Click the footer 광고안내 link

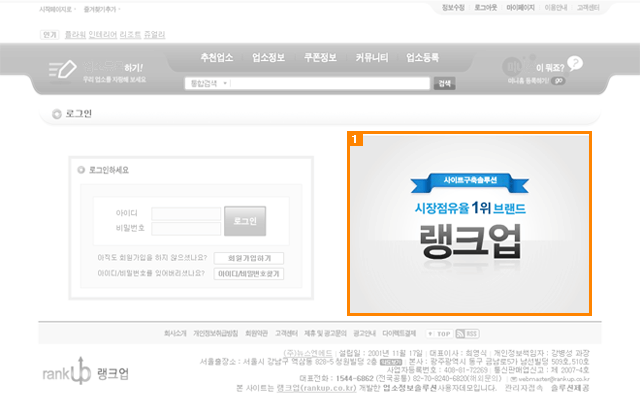[x=364, y=333]
